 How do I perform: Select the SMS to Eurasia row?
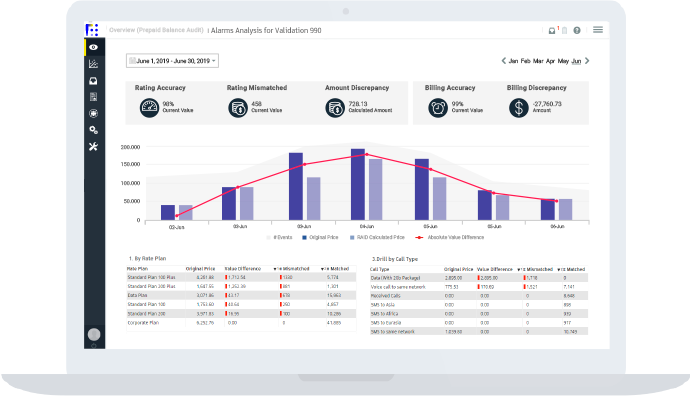[479, 323]
